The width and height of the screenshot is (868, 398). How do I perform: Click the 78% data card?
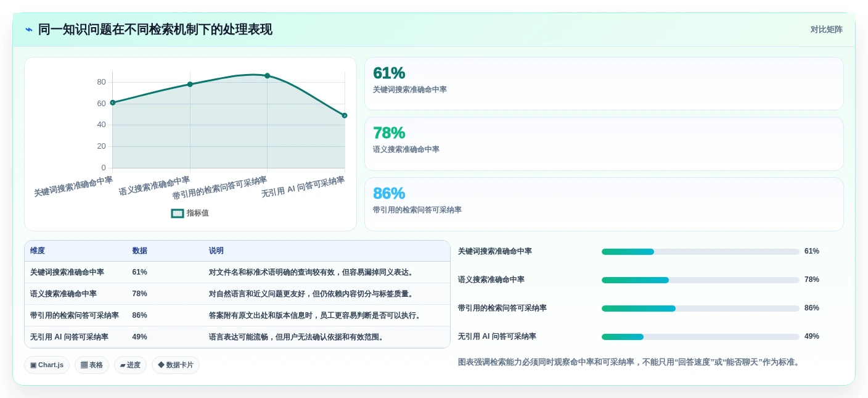(x=604, y=144)
